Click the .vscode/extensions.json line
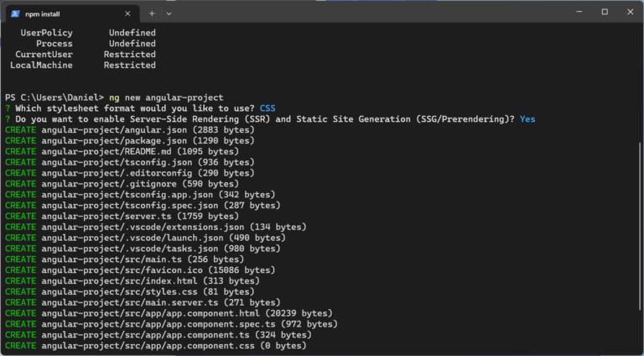The height and width of the screenshot is (356, 644). tap(156, 227)
